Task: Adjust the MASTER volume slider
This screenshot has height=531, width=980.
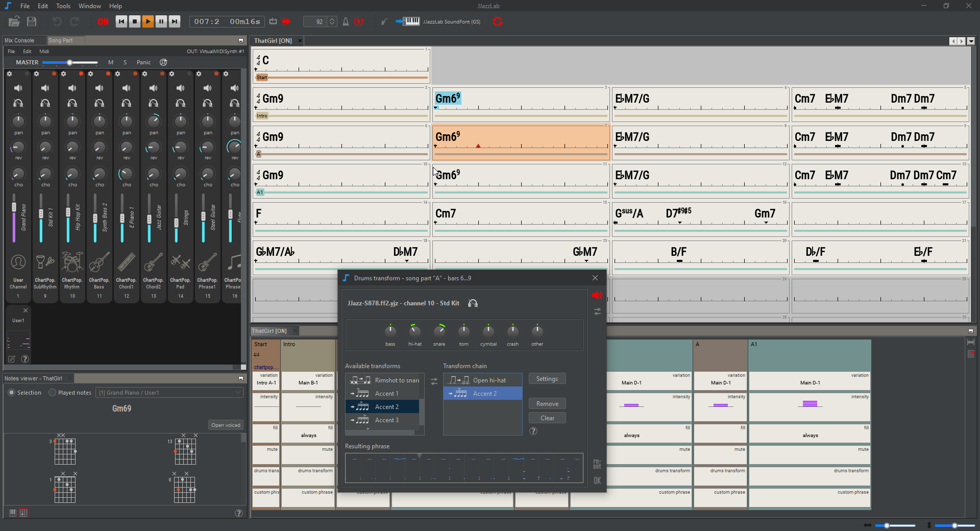Action: click(x=69, y=62)
